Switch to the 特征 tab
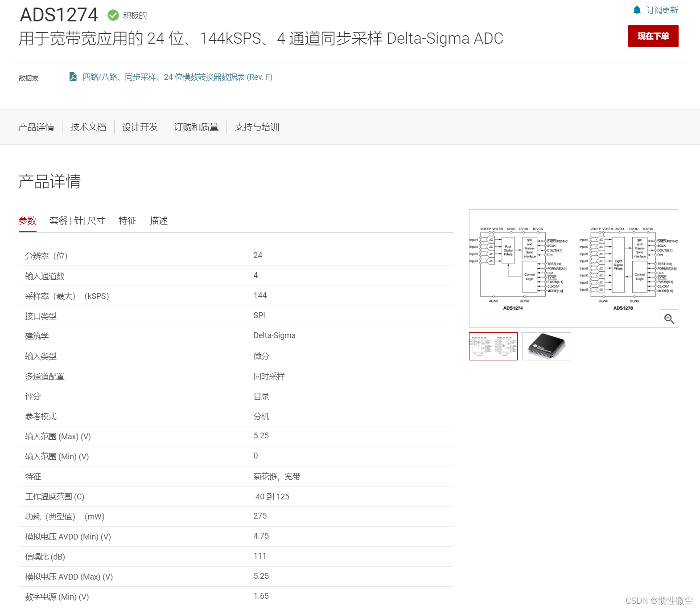This screenshot has width=700, height=609. [x=128, y=221]
